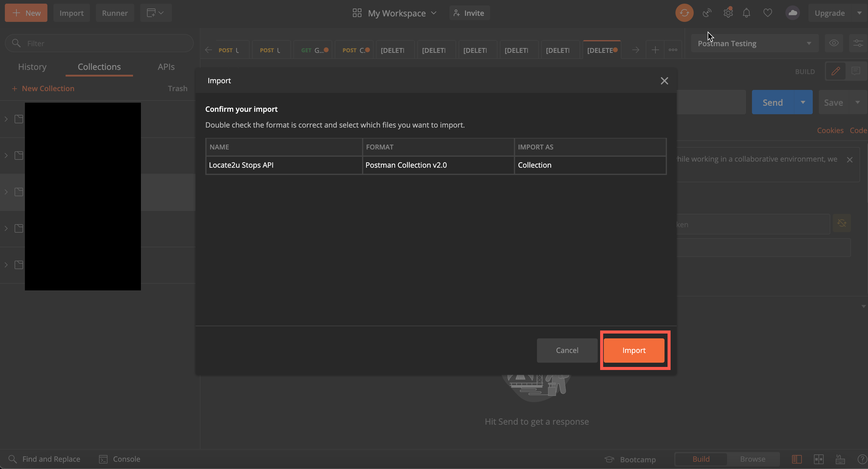Viewport: 868px width, 469px height.
Task: Click the orange sync status icon
Action: 684,13
